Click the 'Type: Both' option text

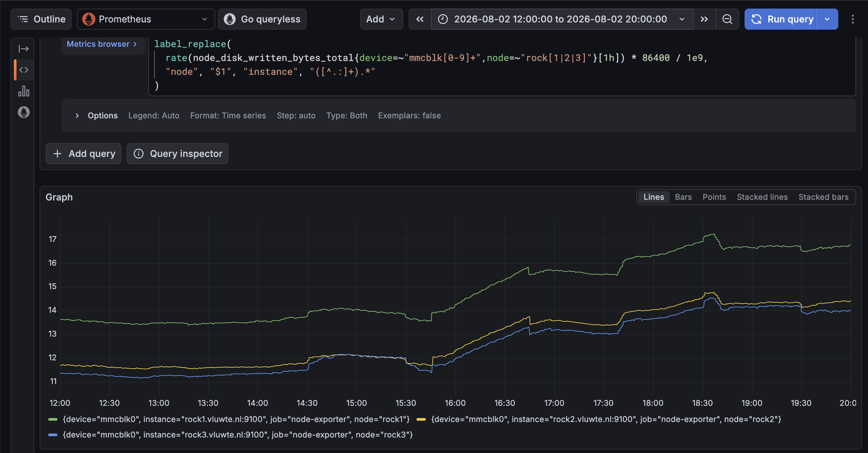pyautogui.click(x=347, y=116)
